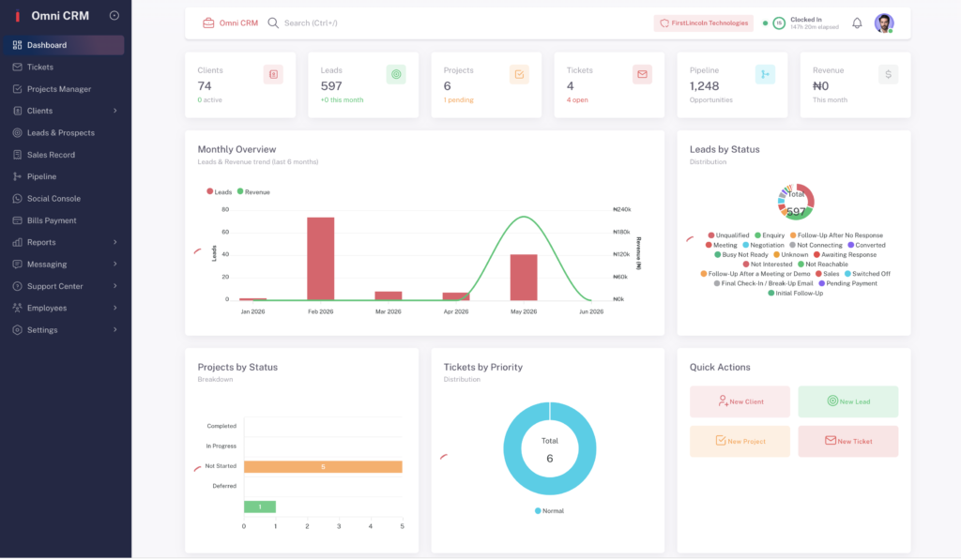Click the user profile avatar
The image size is (961, 560).
[884, 23]
